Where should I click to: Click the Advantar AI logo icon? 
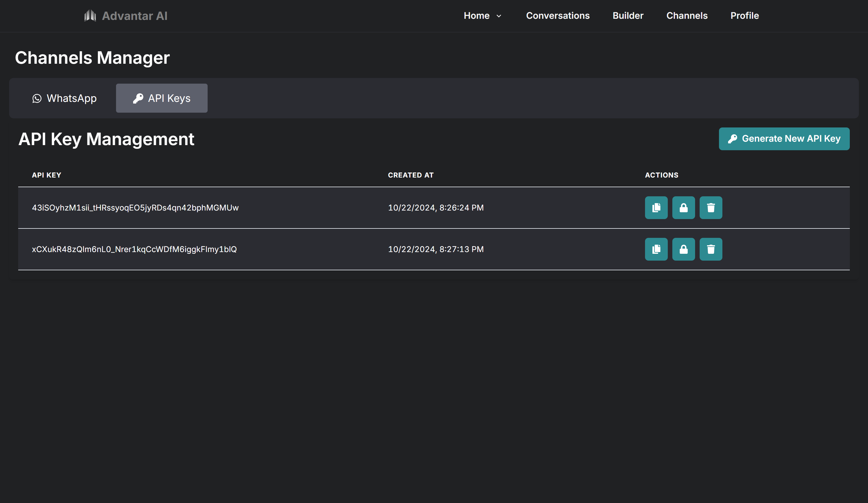[90, 15]
